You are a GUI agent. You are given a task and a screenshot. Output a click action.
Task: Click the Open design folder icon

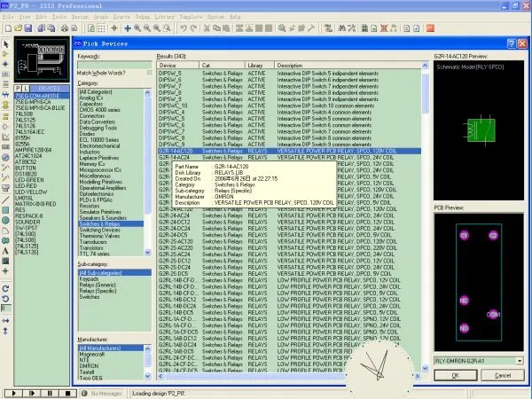click(18, 28)
